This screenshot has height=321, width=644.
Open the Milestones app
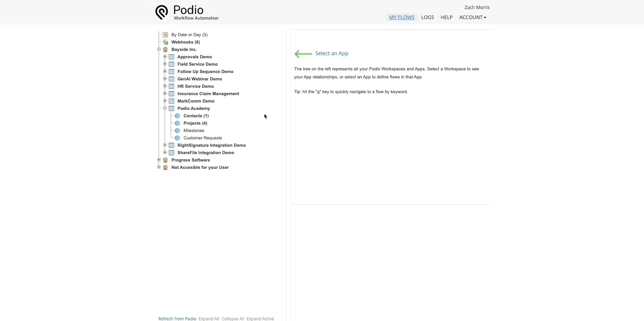tap(194, 131)
